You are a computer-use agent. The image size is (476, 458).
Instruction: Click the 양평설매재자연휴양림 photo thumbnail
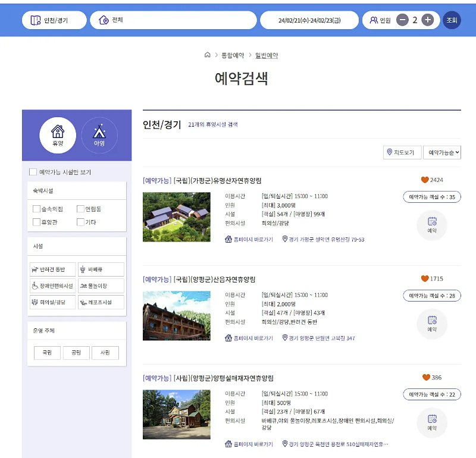pos(176,415)
